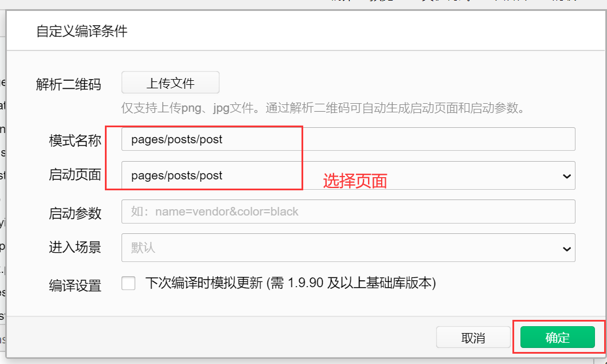Expand the 启动页面 page selector
This screenshot has width=607, height=364.
566,175
